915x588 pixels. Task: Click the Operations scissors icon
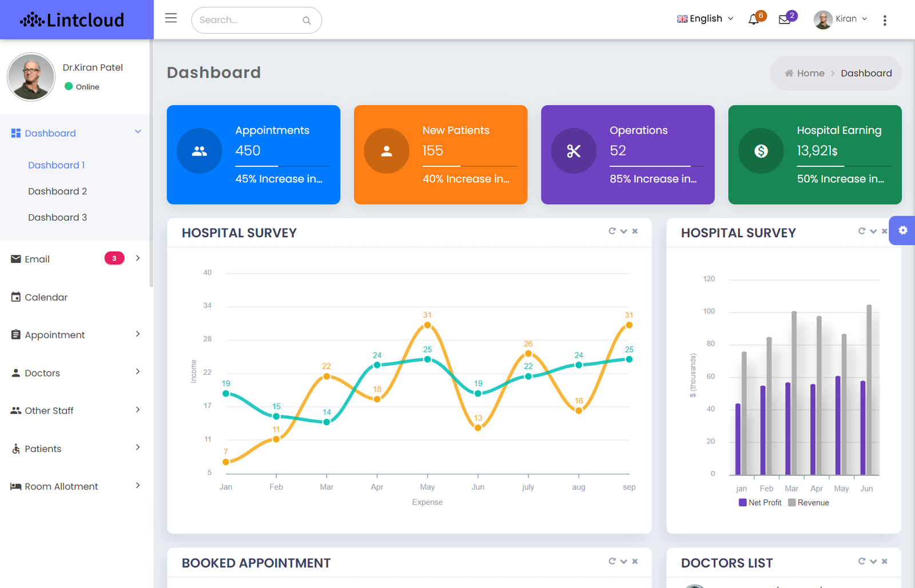pyautogui.click(x=574, y=151)
